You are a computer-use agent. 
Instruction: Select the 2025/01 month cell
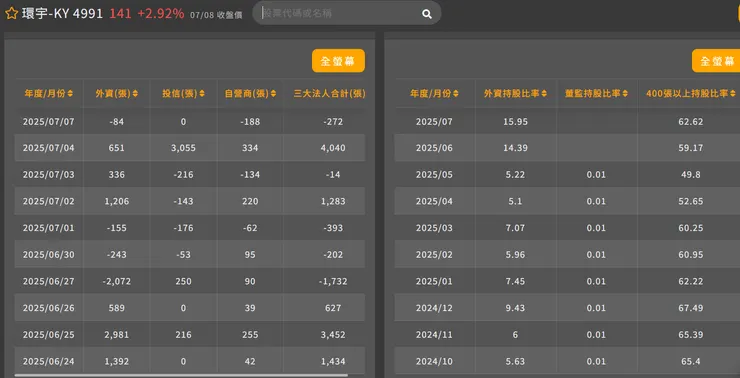pos(434,281)
